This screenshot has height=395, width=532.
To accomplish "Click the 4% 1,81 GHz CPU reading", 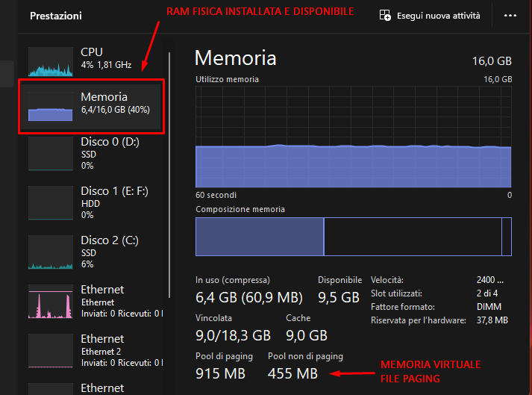I will 106,65.
